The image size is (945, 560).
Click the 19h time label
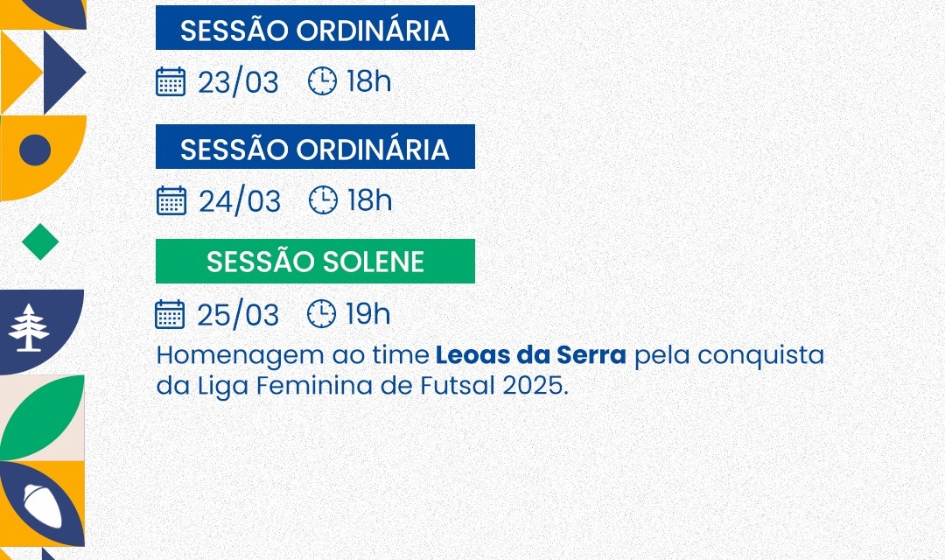coord(368,313)
